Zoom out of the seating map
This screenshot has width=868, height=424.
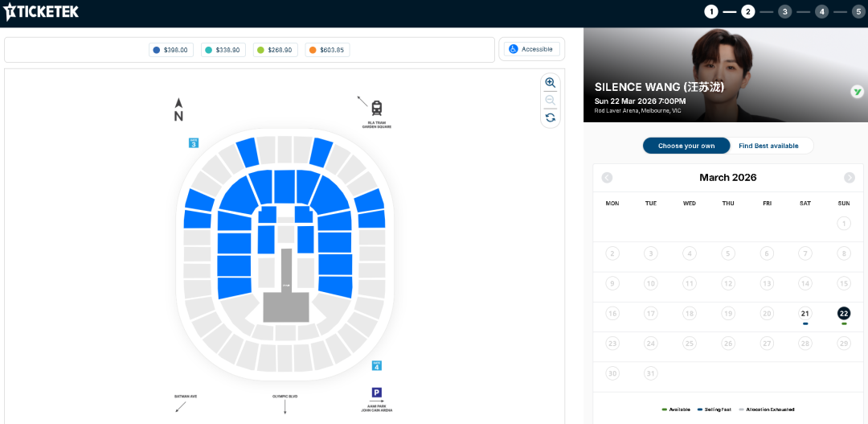[550, 100]
